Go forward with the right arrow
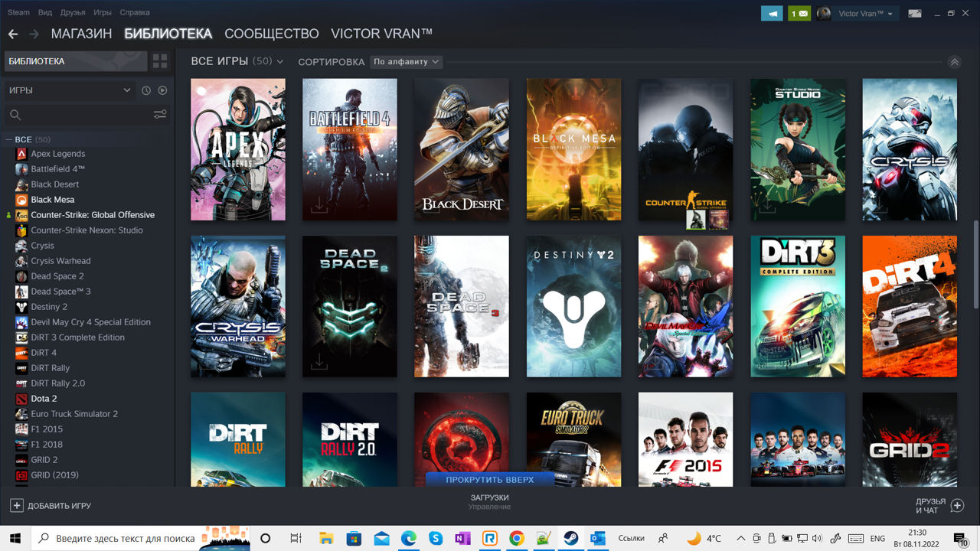This screenshot has height=551, width=980. (x=34, y=34)
